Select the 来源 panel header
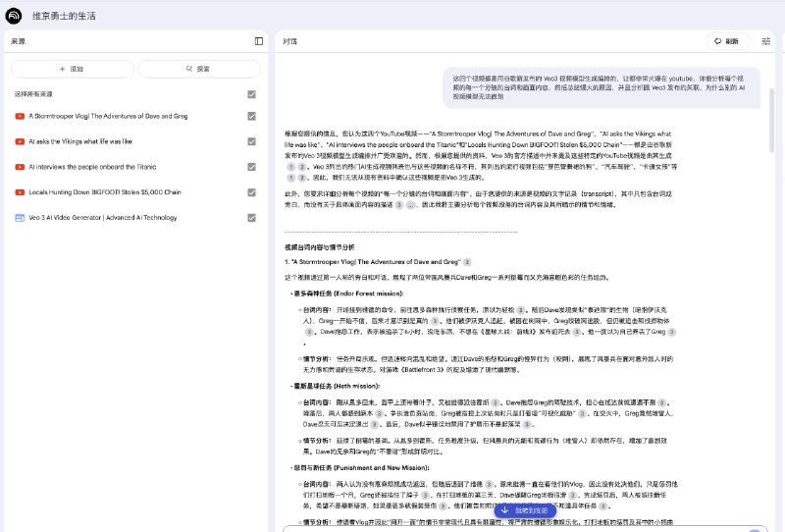The width and height of the screenshot is (785, 532). pos(18,41)
